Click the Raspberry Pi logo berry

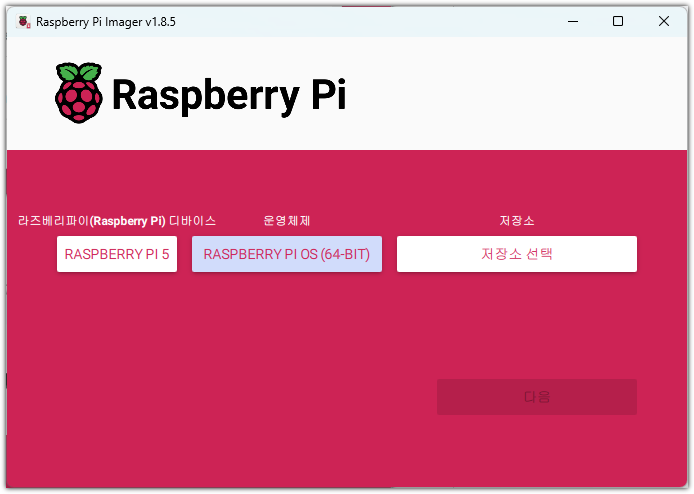point(79,93)
